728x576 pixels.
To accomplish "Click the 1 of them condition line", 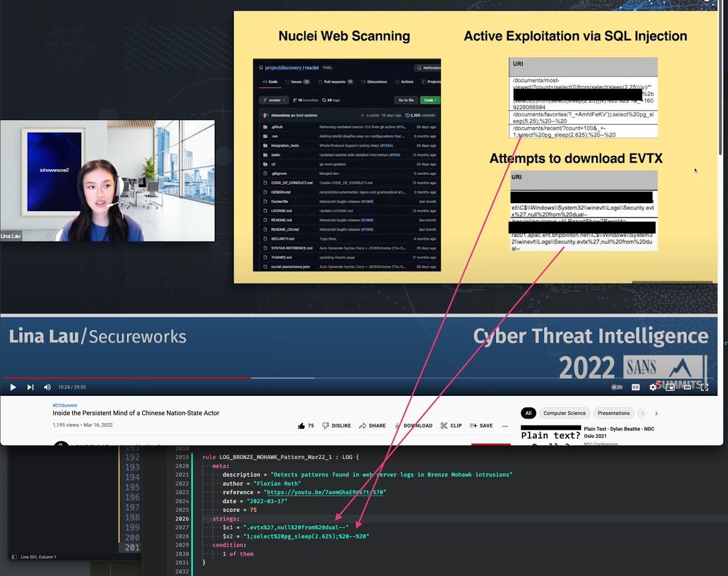I will [238, 554].
